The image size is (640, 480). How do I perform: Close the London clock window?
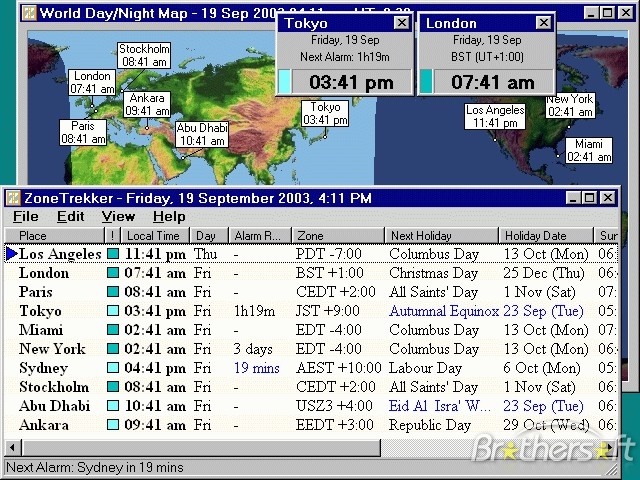click(543, 23)
